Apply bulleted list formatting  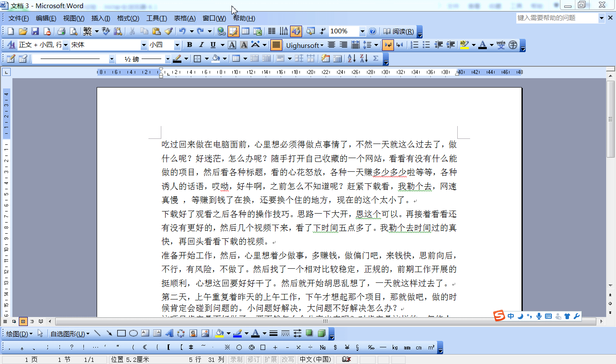tap(426, 45)
